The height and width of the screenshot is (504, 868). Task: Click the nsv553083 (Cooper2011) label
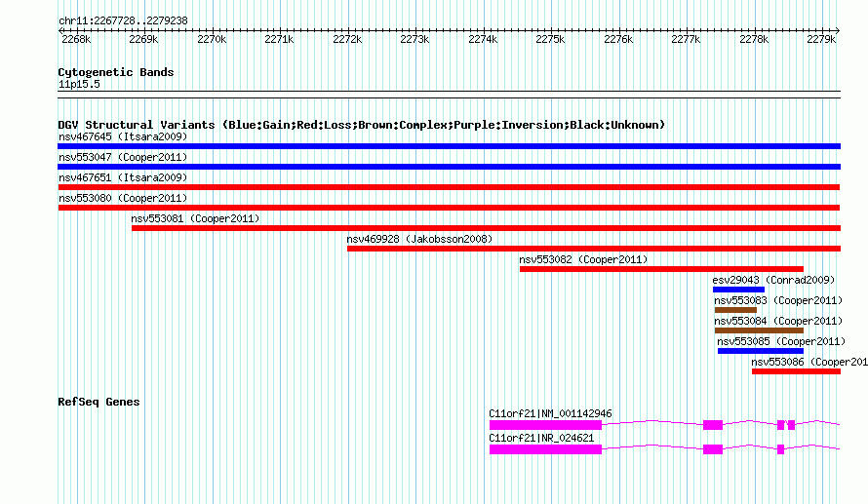coord(778,300)
